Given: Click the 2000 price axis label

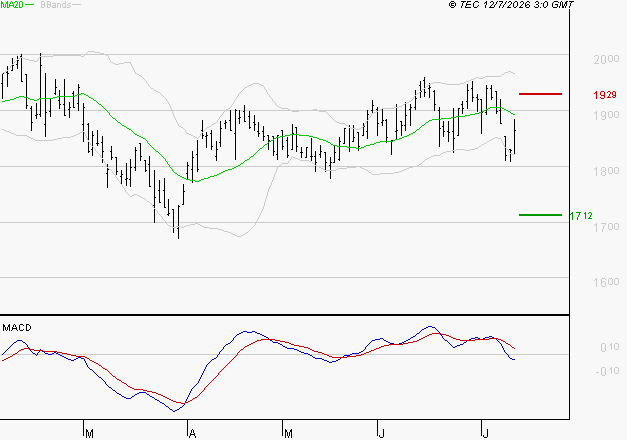Looking at the screenshot, I should coord(606,59).
